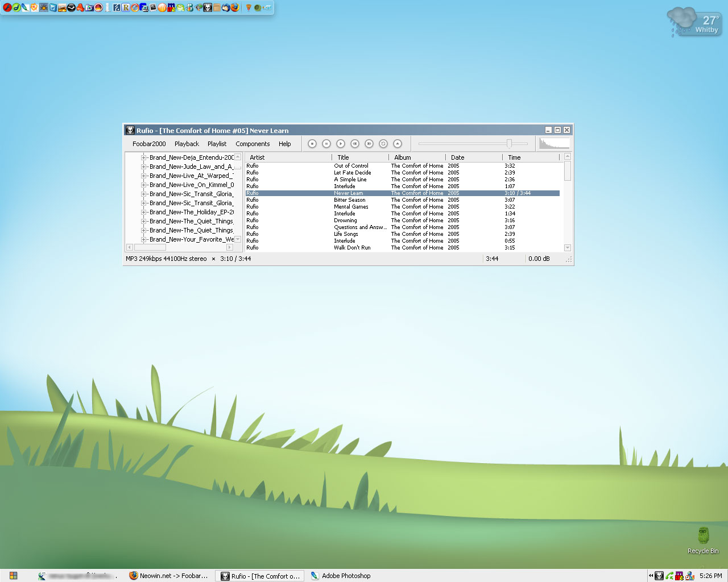Click the Play button in toolbar
This screenshot has height=582, width=728.
click(341, 144)
